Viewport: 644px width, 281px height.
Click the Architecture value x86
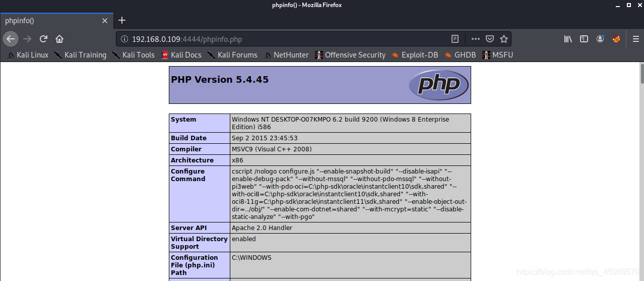237,160
